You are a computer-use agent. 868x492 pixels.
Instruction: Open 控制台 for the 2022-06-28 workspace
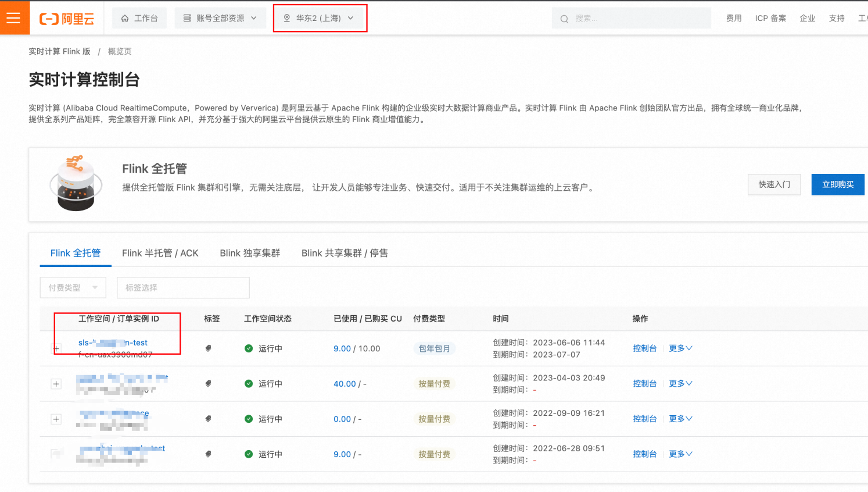pos(645,454)
